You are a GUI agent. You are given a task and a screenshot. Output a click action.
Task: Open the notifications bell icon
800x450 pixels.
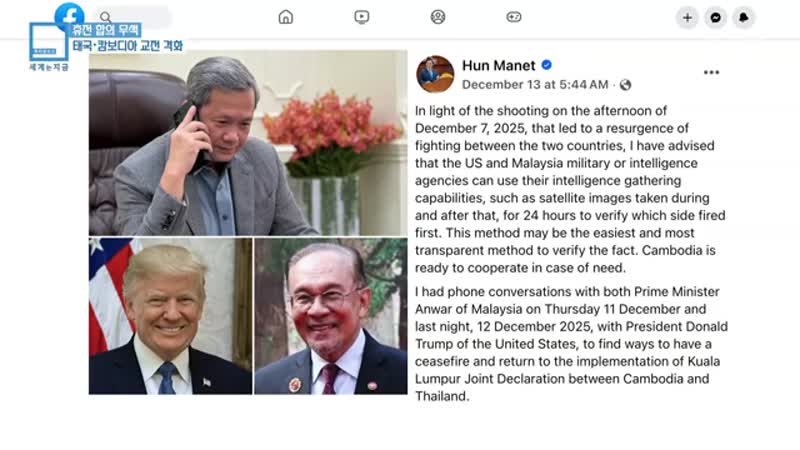pyautogui.click(x=744, y=18)
